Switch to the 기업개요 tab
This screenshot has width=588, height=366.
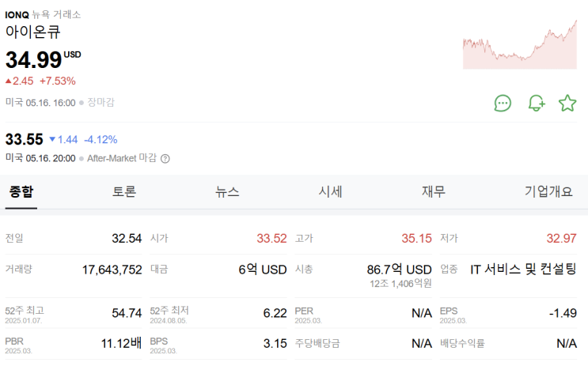[x=548, y=192]
